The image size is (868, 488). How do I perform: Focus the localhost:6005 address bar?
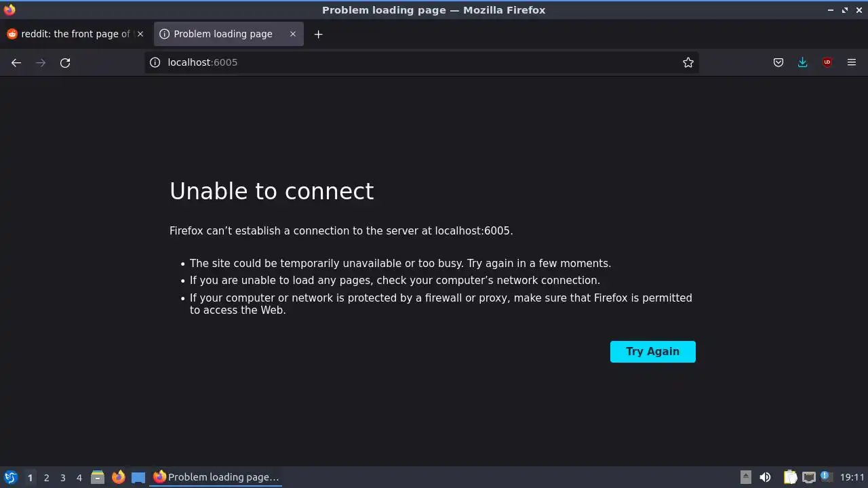420,62
